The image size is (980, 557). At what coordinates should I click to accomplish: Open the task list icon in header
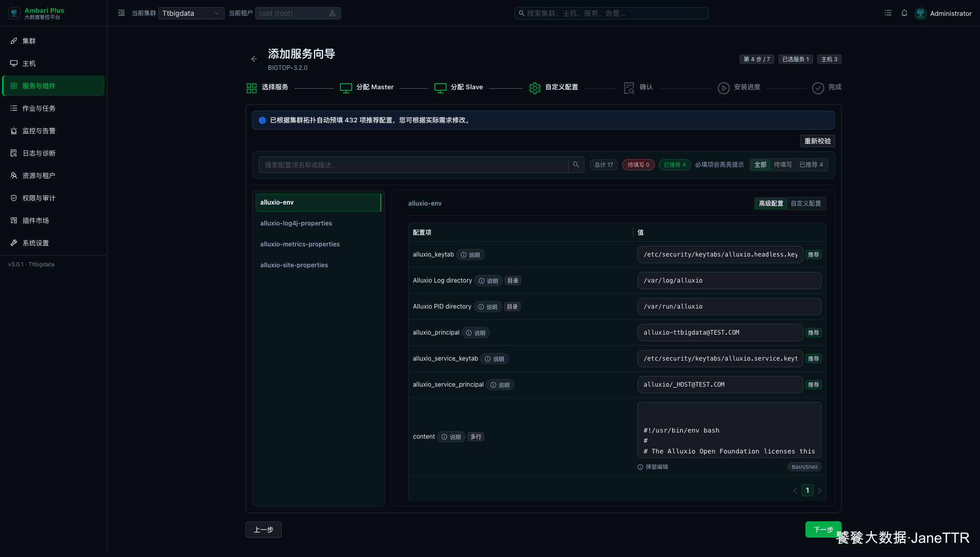[888, 13]
